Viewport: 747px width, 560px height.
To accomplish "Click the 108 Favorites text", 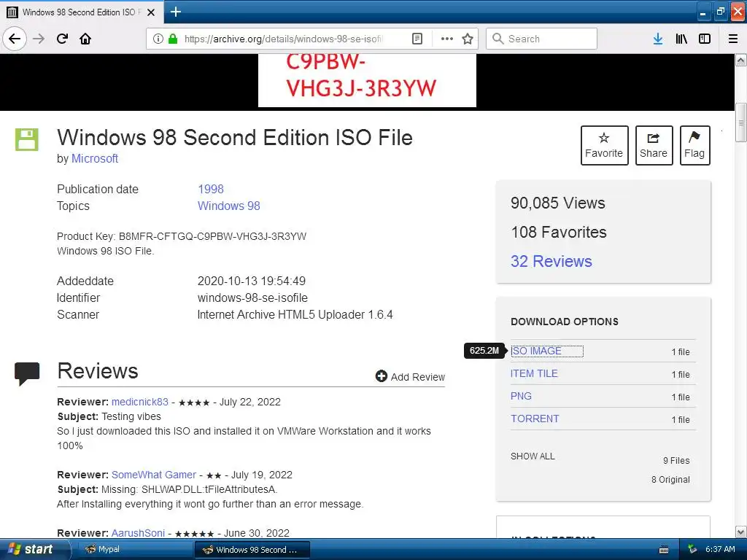I will [559, 232].
